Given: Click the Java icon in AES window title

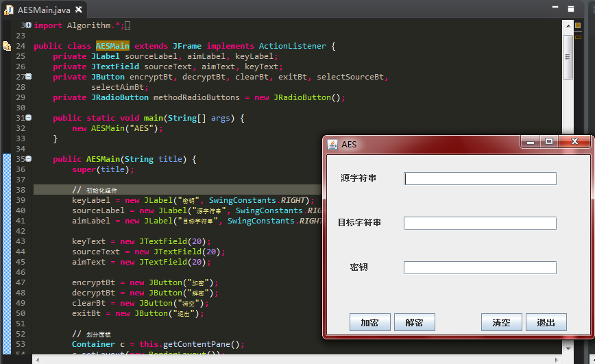Looking at the screenshot, I should coord(332,145).
